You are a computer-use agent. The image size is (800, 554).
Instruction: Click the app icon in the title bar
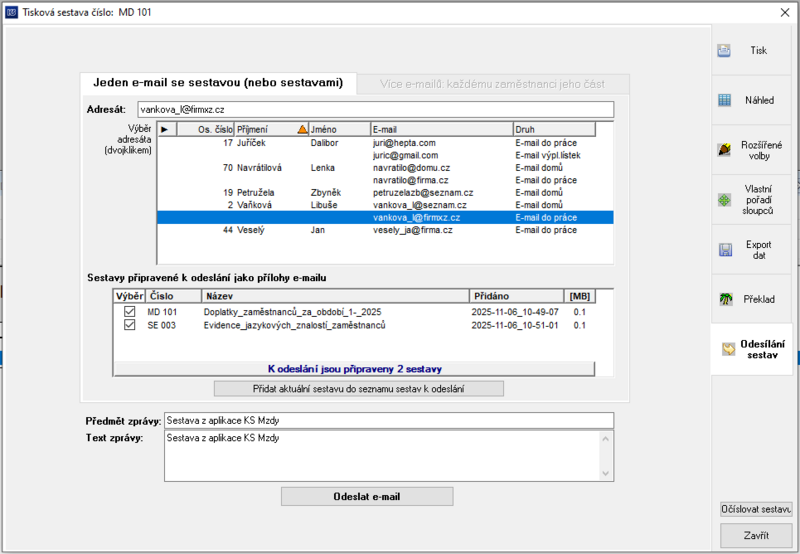pyautogui.click(x=11, y=12)
